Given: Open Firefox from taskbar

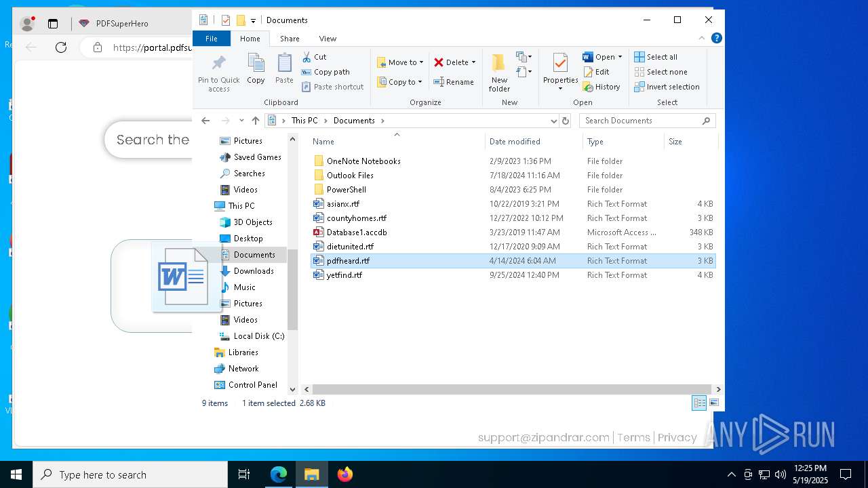Looking at the screenshot, I should pos(345,474).
